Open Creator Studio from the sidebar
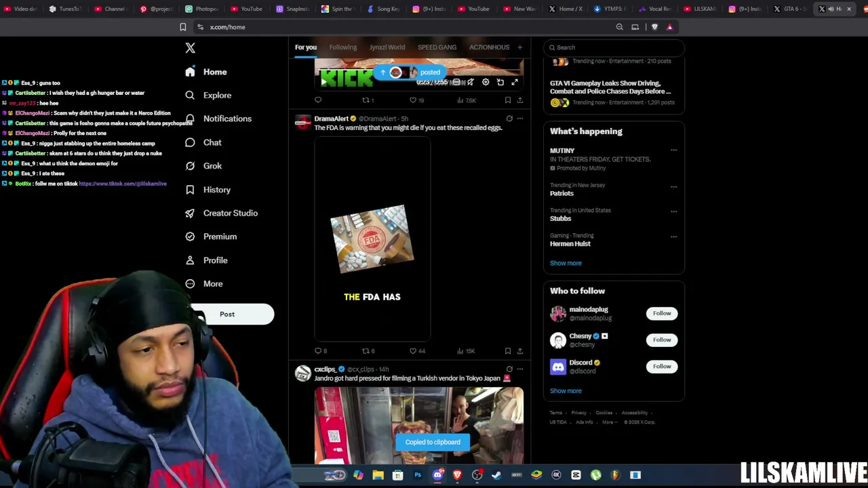The width and height of the screenshot is (868, 488). [x=221, y=213]
